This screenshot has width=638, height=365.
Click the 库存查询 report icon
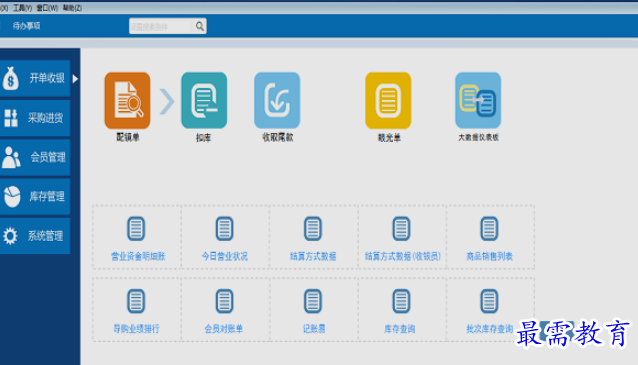(401, 301)
